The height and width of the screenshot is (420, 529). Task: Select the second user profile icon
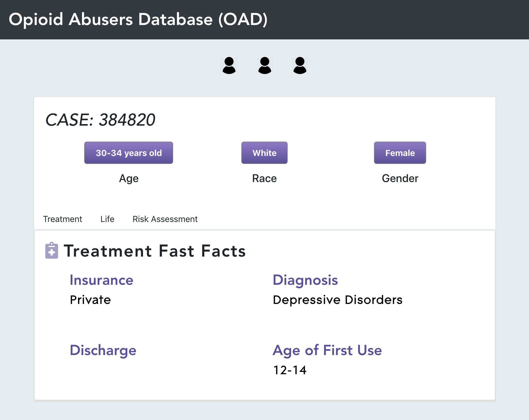pos(264,67)
